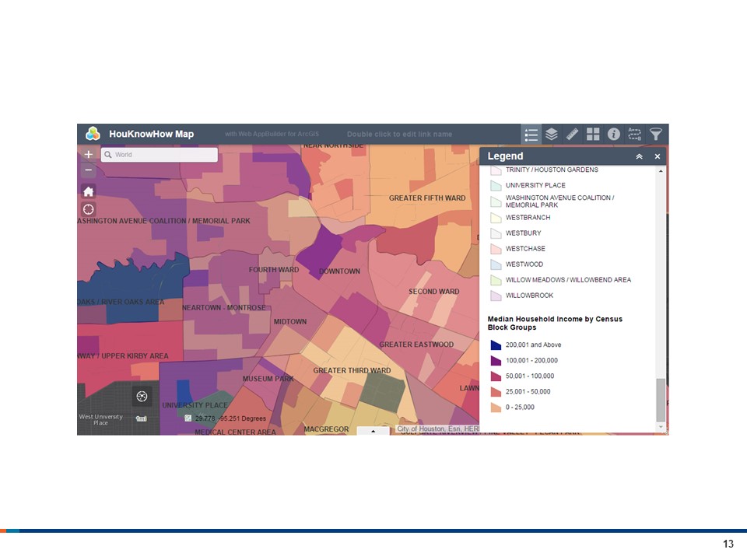Image resolution: width=747 pixels, height=560 pixels.
Task: Click WILLOW MEADOWS / WILLOWBEND AREA entry
Action: pyautogui.click(x=568, y=280)
